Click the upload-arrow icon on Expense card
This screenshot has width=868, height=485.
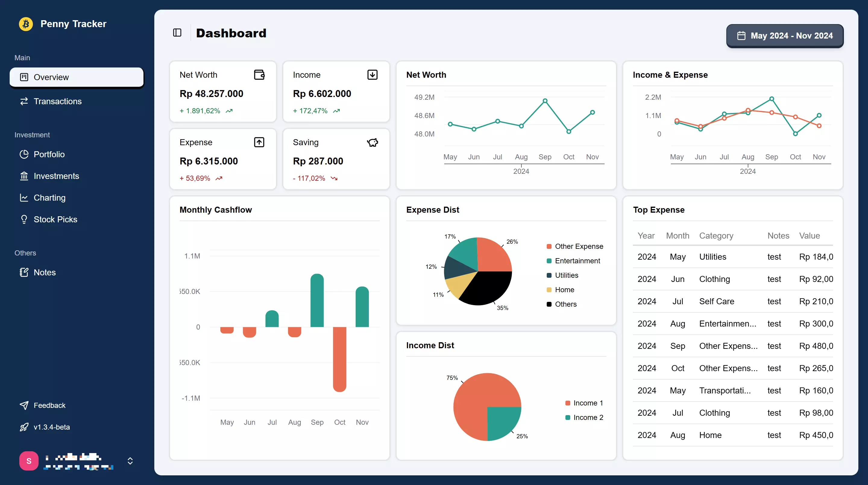point(259,142)
